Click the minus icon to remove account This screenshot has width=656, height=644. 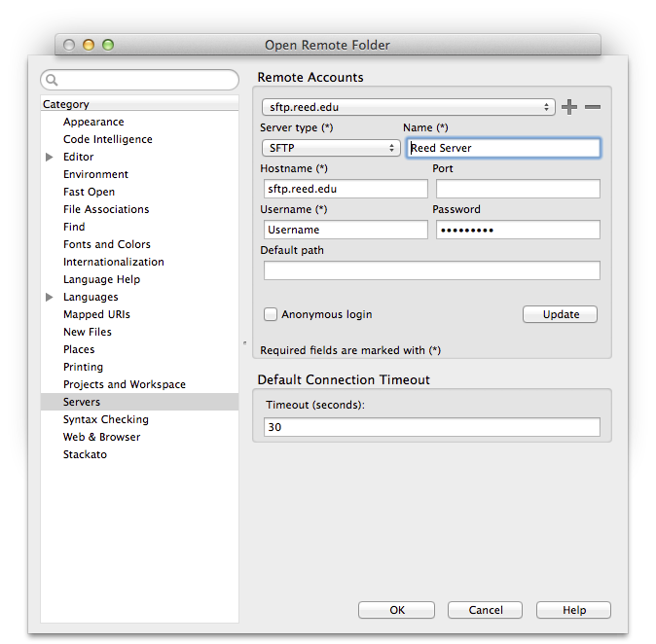pos(593,107)
